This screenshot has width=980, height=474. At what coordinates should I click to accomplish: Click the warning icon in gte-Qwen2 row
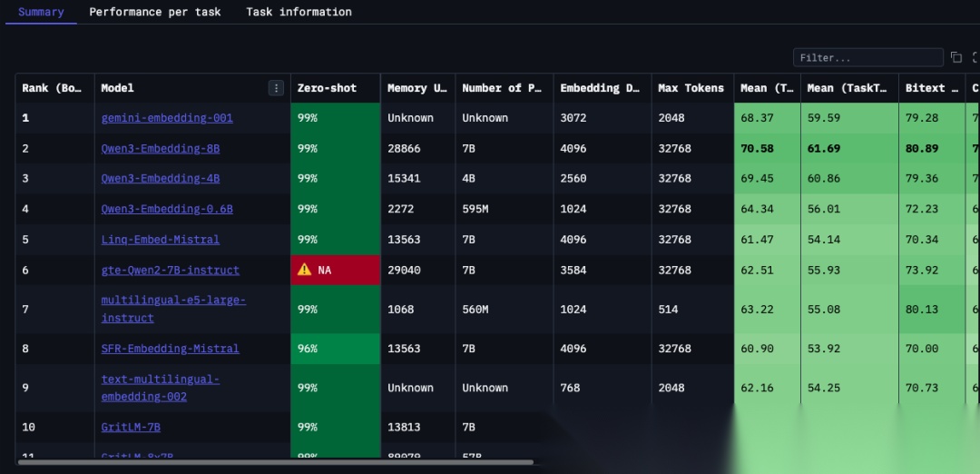click(x=304, y=270)
